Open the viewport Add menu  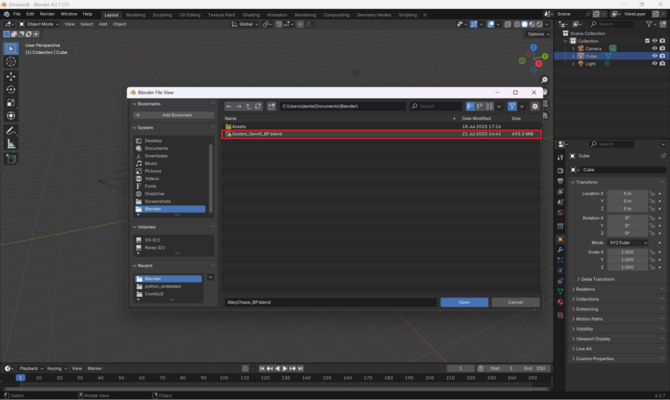103,24
